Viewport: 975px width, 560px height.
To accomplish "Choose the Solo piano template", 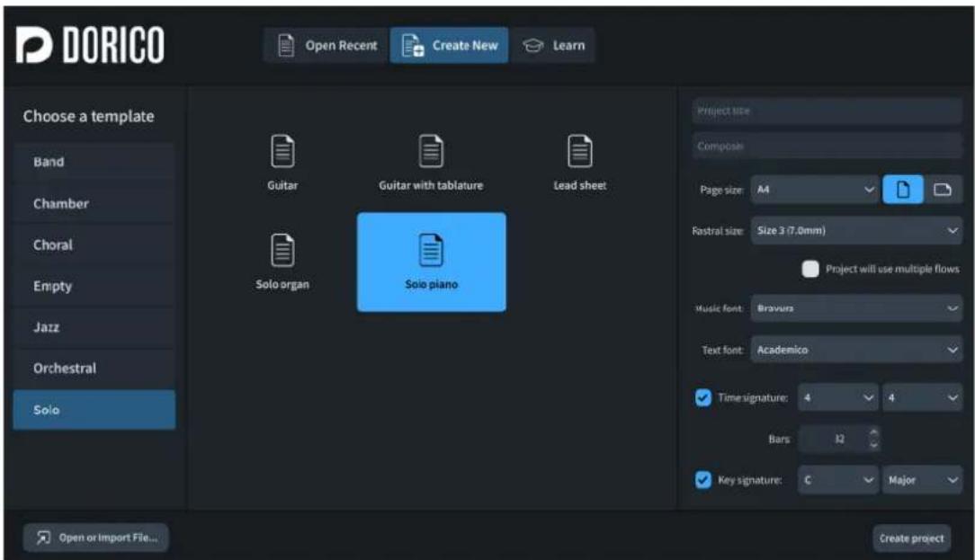I will tap(431, 262).
